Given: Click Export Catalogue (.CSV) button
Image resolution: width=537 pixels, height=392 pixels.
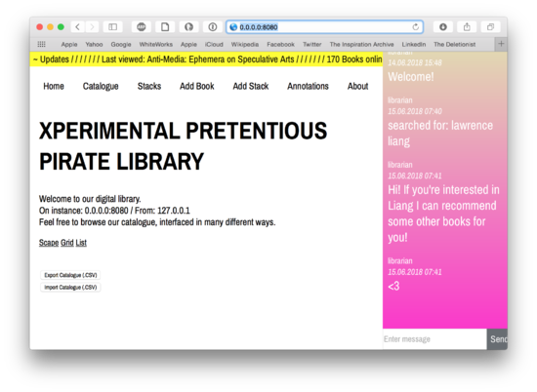Looking at the screenshot, I should [x=70, y=275].
